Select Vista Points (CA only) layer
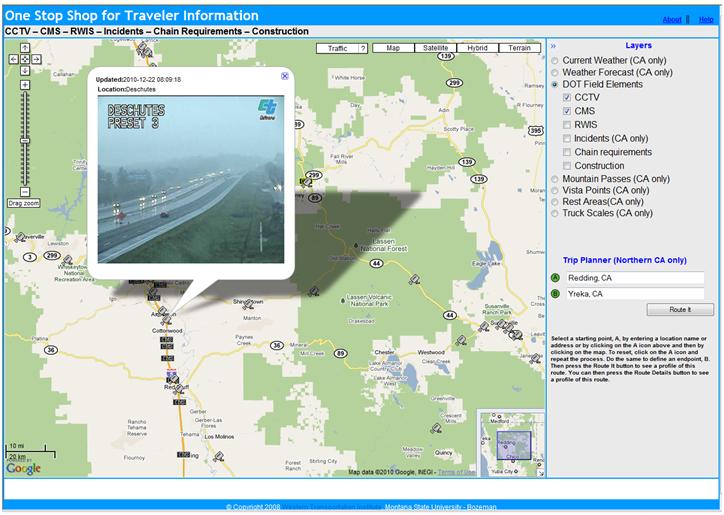Viewport: 724px width, 515px height. tap(555, 190)
